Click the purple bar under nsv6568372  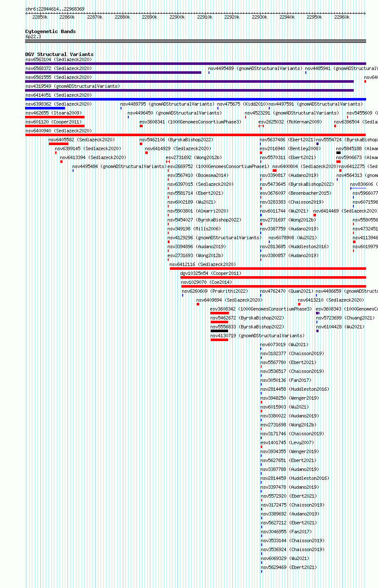tap(113, 73)
